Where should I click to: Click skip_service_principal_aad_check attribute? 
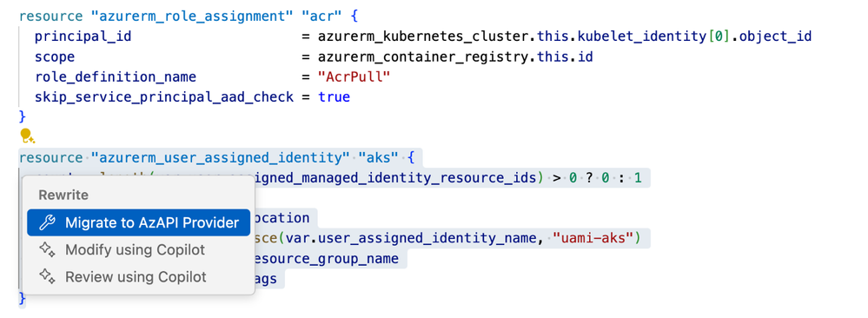[164, 97]
